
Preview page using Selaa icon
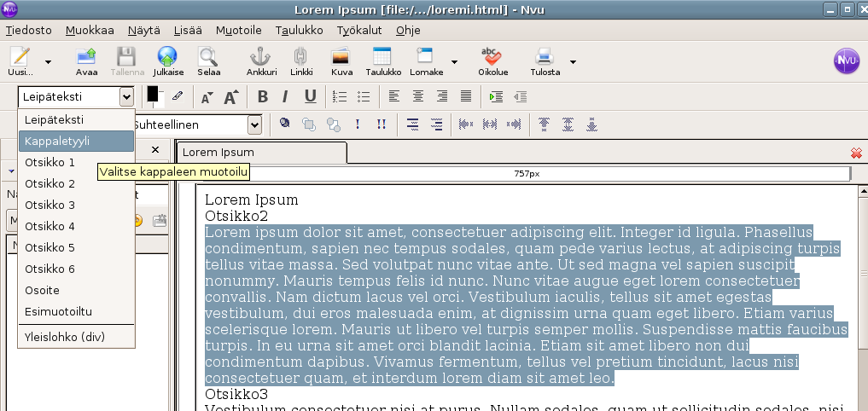coord(208,60)
